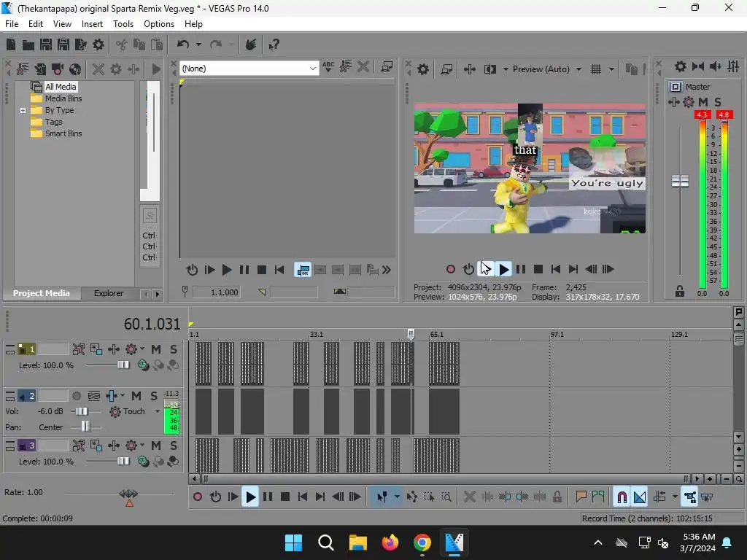Arm track 2 for record

76,396
